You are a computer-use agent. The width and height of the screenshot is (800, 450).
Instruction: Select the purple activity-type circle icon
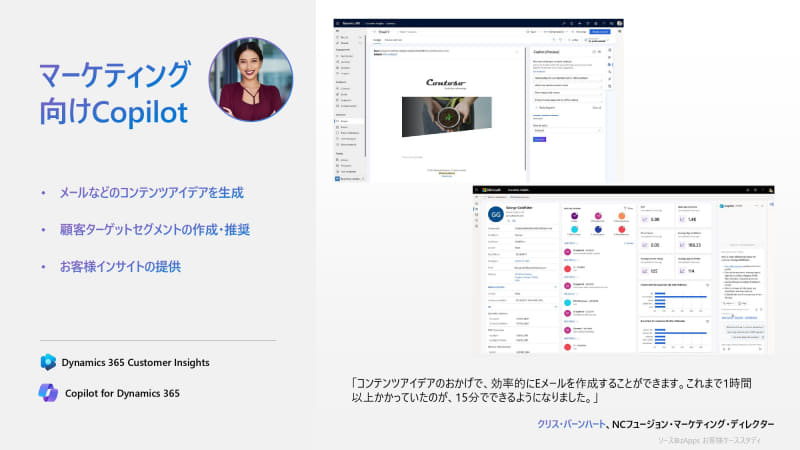(574, 216)
